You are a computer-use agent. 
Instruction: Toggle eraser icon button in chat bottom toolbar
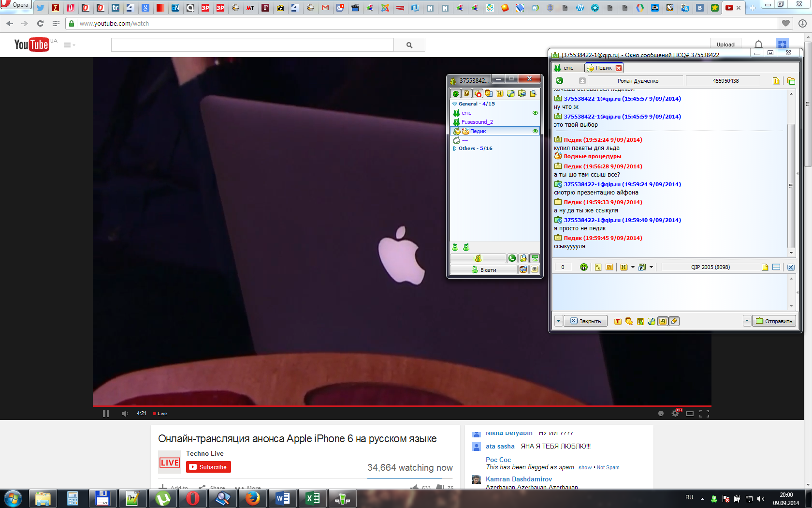(674, 321)
